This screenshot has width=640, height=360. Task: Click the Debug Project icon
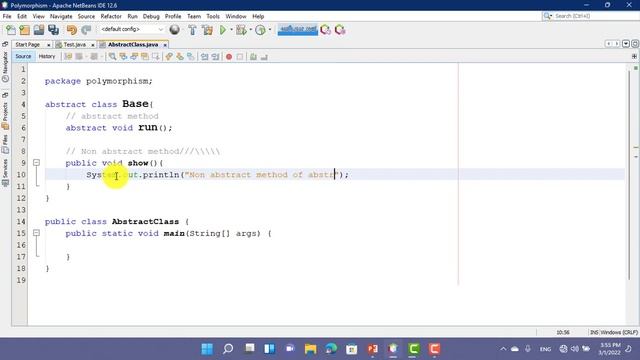[241, 30]
